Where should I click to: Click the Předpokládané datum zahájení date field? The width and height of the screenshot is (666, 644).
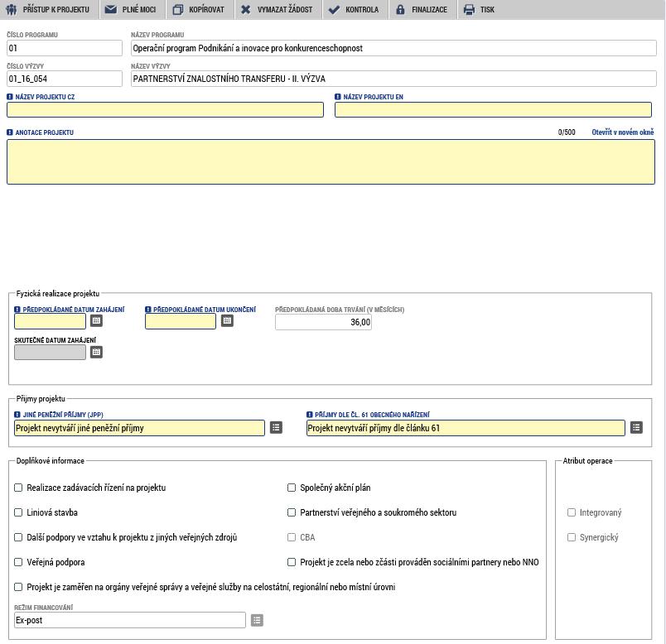click(51, 321)
